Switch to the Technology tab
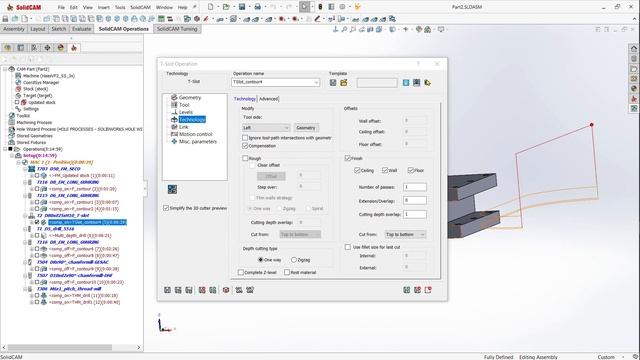This screenshot has width=640, height=360. click(244, 99)
